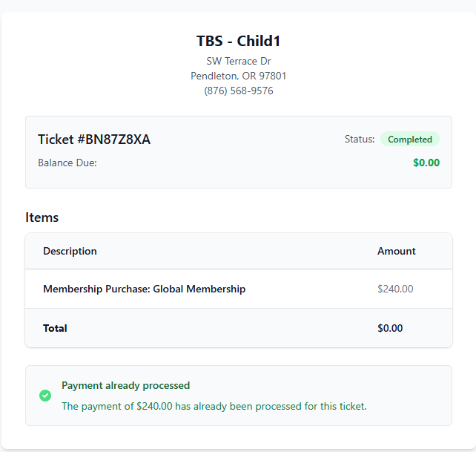Click the Description column header
Screen dimensions: 476x452
(x=70, y=251)
